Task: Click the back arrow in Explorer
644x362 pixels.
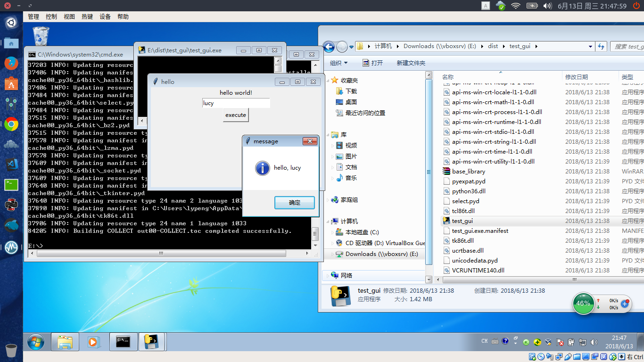Action: click(x=329, y=46)
